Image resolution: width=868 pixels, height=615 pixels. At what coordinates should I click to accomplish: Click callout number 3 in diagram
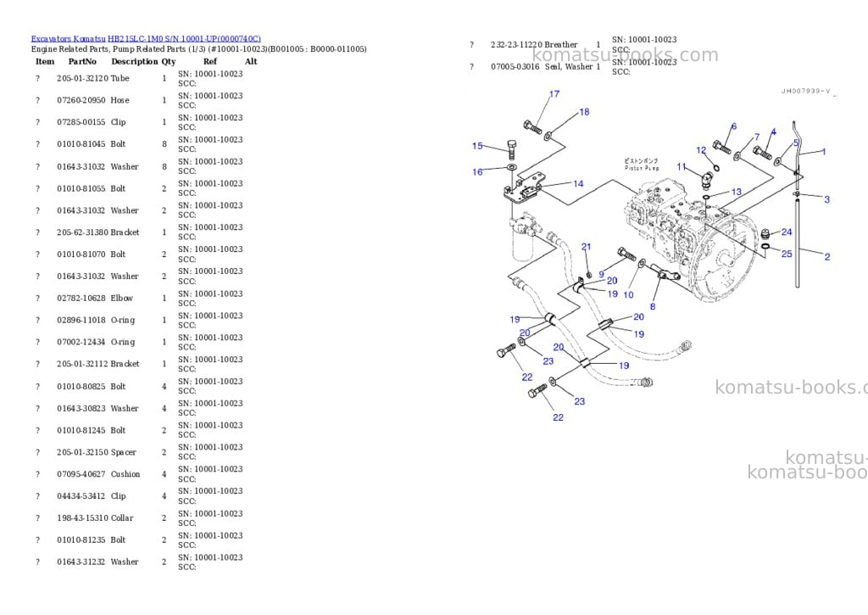[827, 199]
